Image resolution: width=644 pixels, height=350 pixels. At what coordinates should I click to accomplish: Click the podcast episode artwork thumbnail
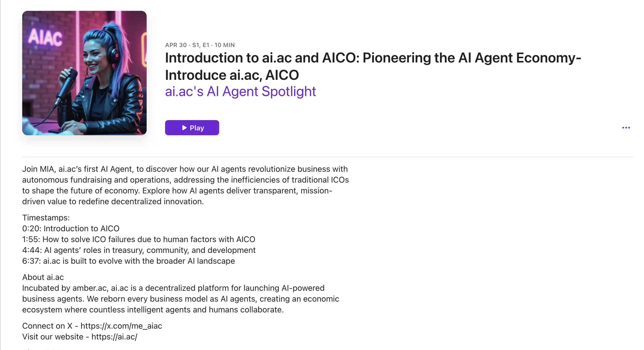pos(84,73)
